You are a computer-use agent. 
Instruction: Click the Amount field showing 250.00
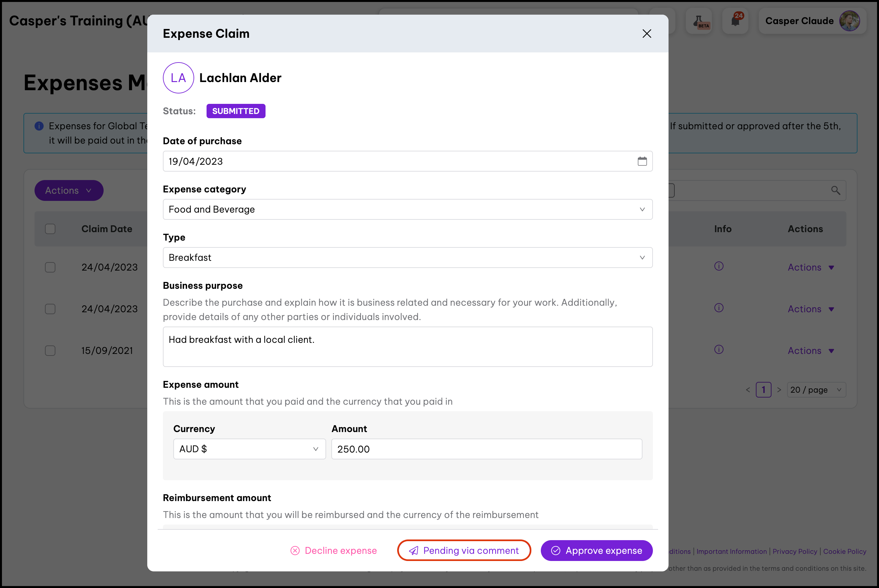[486, 449]
